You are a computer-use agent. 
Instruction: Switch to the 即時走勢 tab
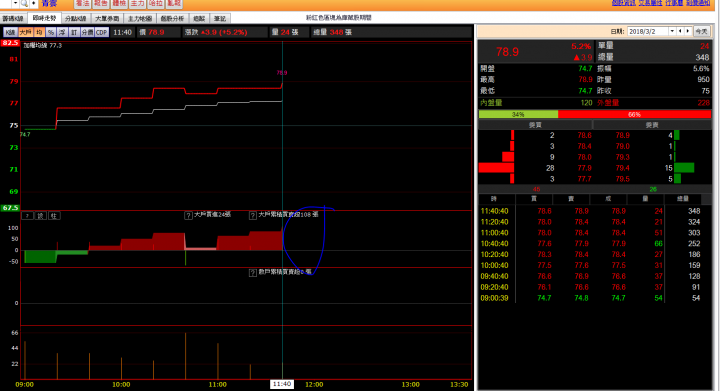(44, 18)
